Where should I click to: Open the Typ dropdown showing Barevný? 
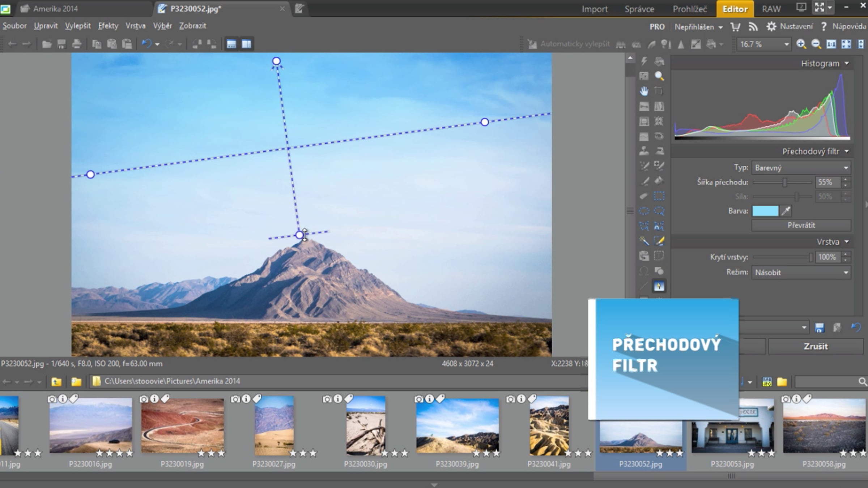pos(801,168)
